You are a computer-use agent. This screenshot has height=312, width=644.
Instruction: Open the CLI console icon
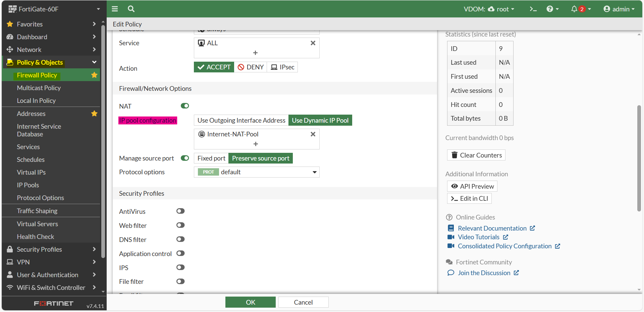click(533, 9)
